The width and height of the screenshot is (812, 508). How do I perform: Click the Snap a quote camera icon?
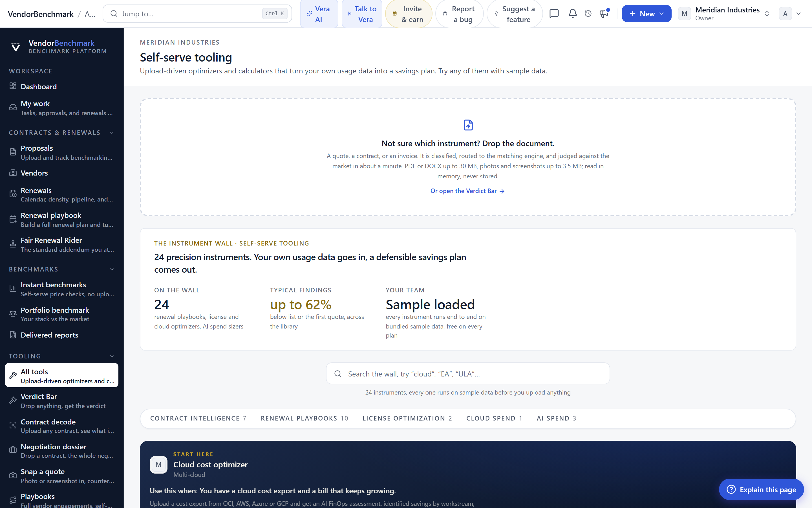[x=13, y=476]
